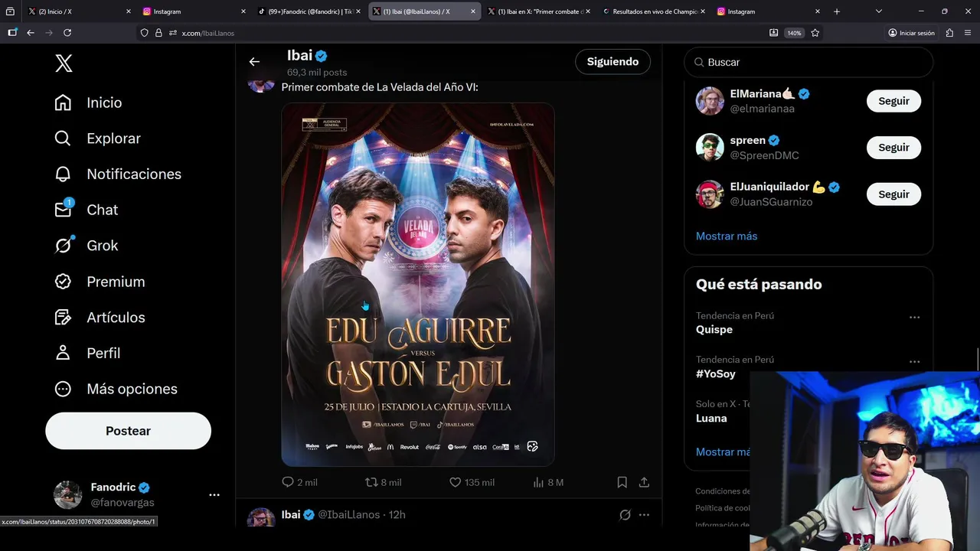Open the tab list dropdown arrow
This screenshot has height=551, width=980.
(x=878, y=11)
